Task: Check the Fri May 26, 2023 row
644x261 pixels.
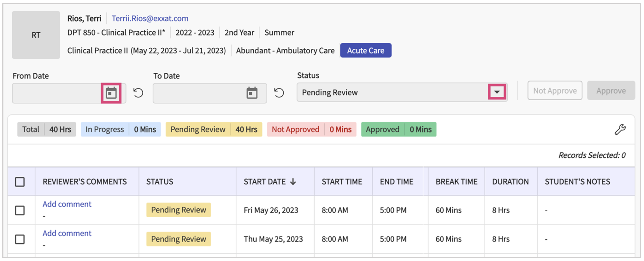Action: click(x=20, y=210)
